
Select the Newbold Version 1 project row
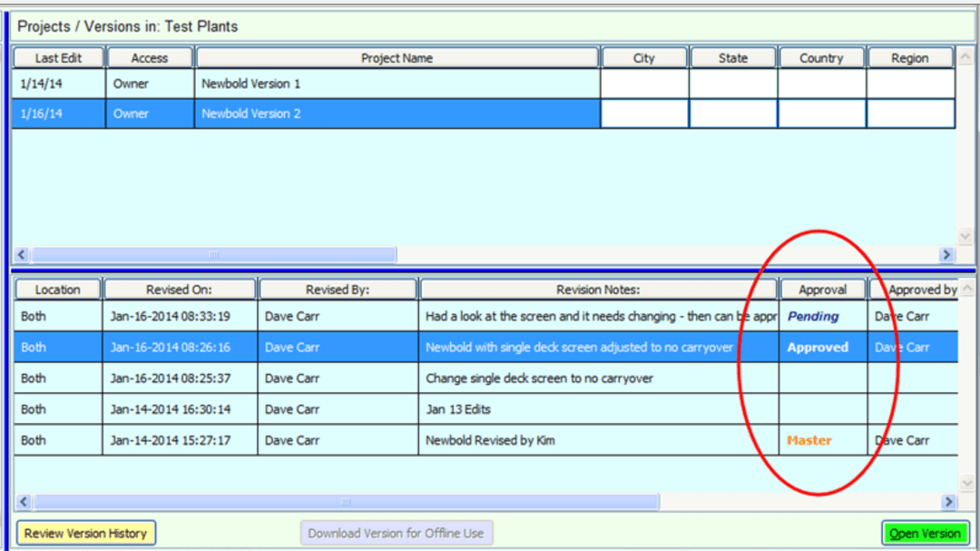click(250, 84)
